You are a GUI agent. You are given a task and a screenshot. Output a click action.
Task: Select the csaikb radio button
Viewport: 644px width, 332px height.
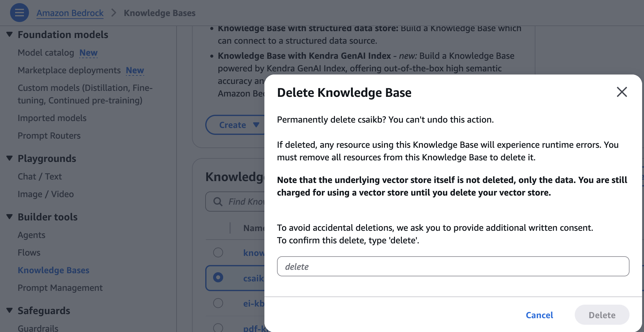coord(218,277)
